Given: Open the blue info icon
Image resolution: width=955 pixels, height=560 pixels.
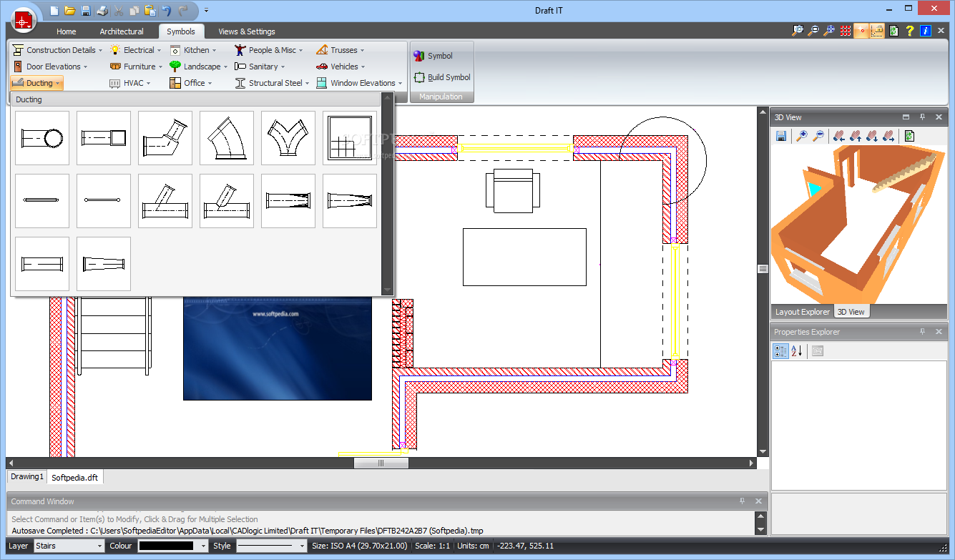Looking at the screenshot, I should pyautogui.click(x=926, y=31).
